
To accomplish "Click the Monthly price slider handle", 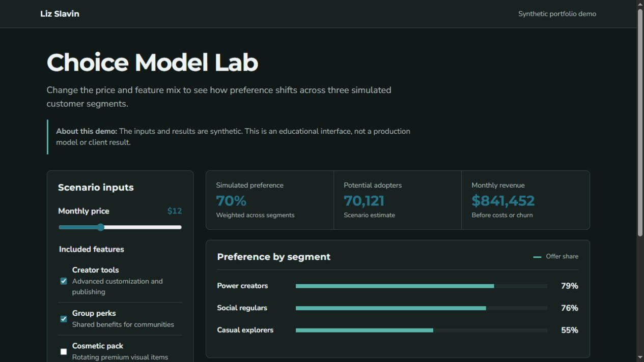I will [101, 227].
